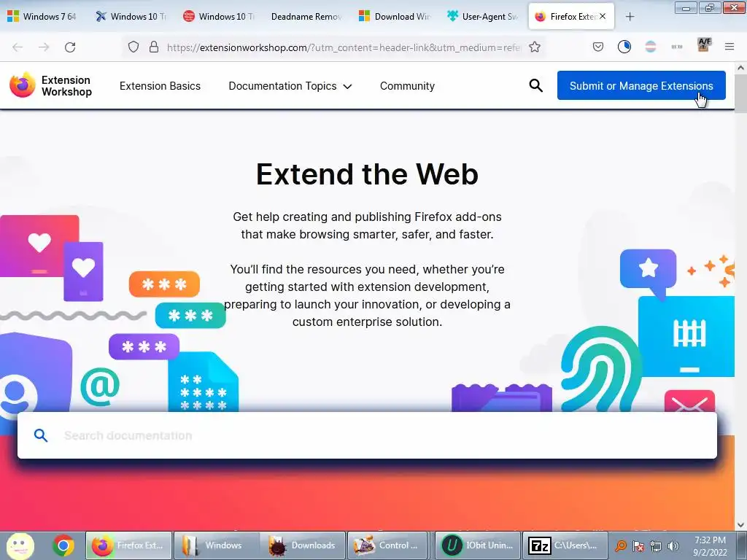
Task: Open the tracking protection shield icon
Action: pos(133,47)
